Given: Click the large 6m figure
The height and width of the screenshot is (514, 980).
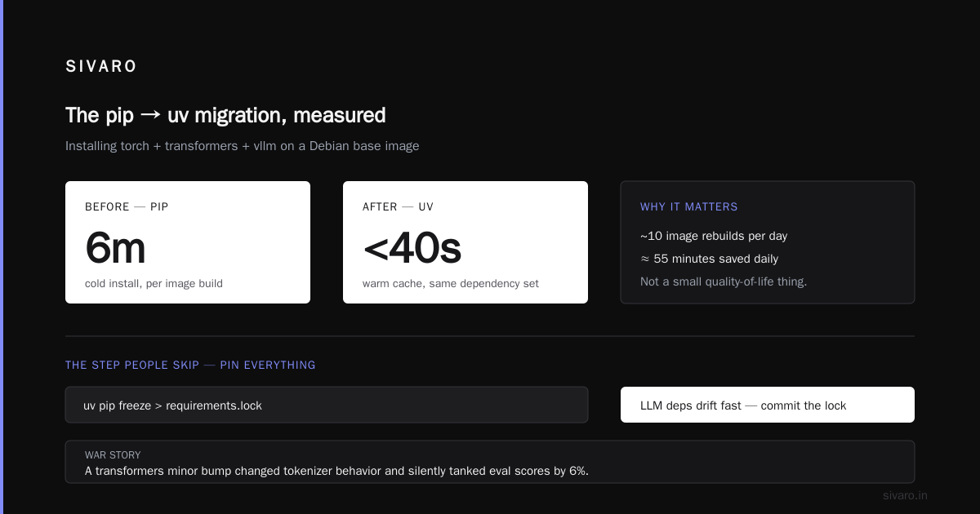Looking at the screenshot, I should coord(115,248).
